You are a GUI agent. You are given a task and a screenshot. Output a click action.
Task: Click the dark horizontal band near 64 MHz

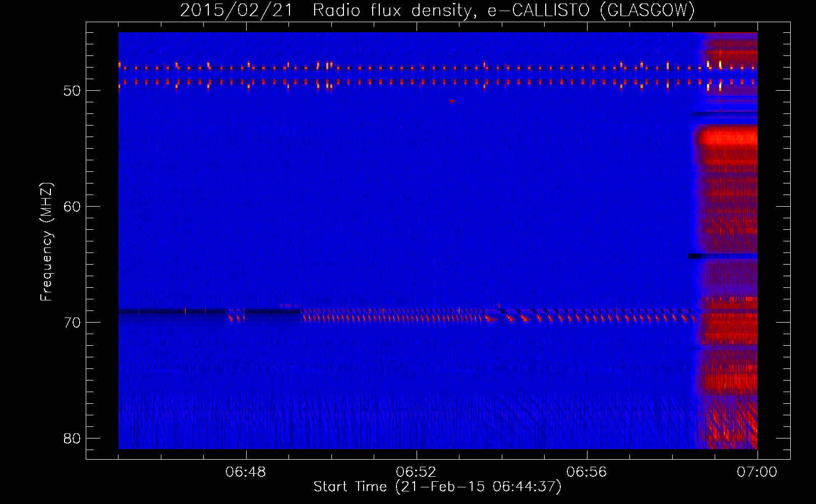[723, 257]
